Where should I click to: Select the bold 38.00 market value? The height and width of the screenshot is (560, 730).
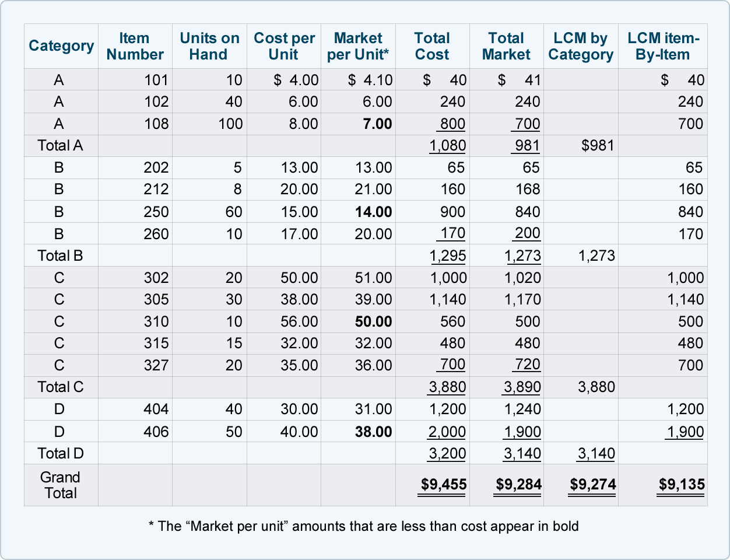(x=374, y=432)
